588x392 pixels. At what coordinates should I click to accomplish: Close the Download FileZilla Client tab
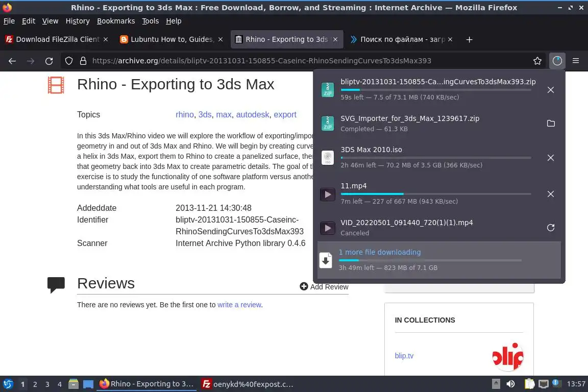click(106, 39)
